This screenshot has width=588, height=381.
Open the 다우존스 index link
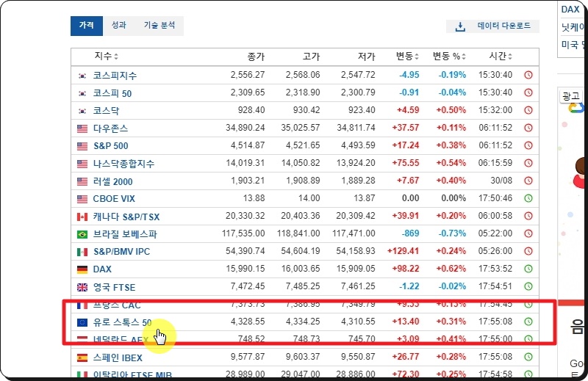click(x=110, y=128)
